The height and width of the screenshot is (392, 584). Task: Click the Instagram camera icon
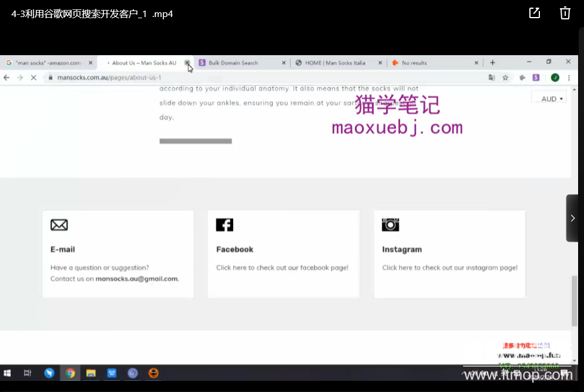(390, 225)
